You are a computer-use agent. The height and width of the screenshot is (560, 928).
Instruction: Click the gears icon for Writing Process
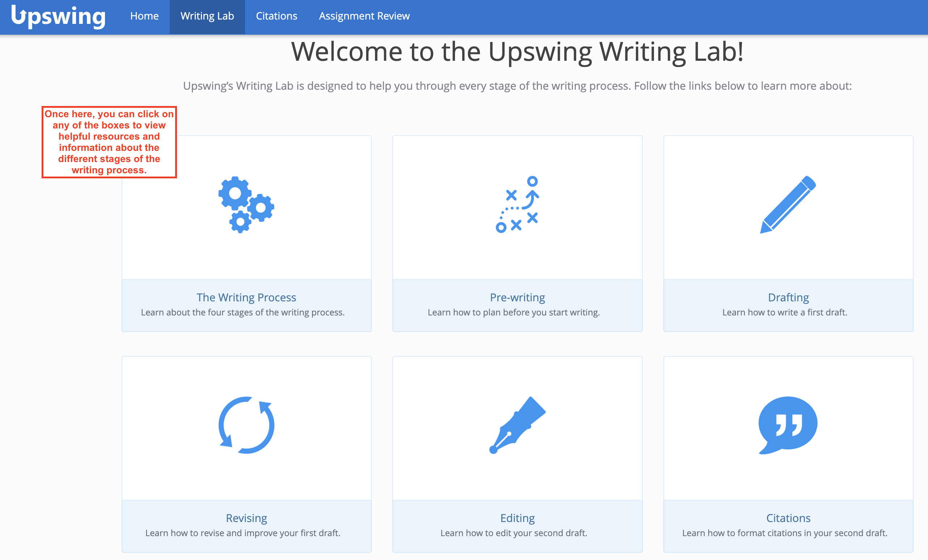[x=246, y=204]
